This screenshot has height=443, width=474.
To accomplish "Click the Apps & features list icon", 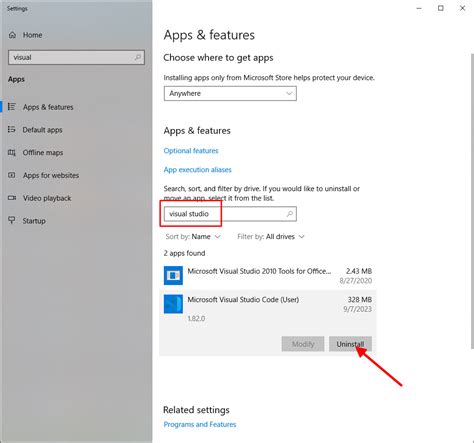I will pyautogui.click(x=12, y=107).
